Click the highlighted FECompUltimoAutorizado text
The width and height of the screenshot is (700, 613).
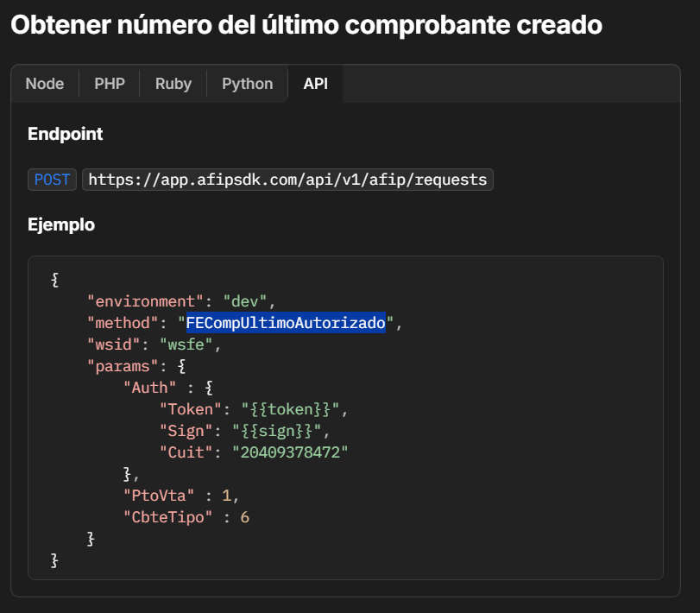pyautogui.click(x=286, y=323)
